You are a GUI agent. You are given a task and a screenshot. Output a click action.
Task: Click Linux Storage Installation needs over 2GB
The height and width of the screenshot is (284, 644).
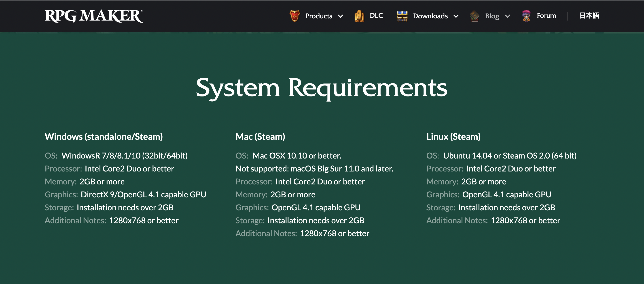(x=491, y=208)
